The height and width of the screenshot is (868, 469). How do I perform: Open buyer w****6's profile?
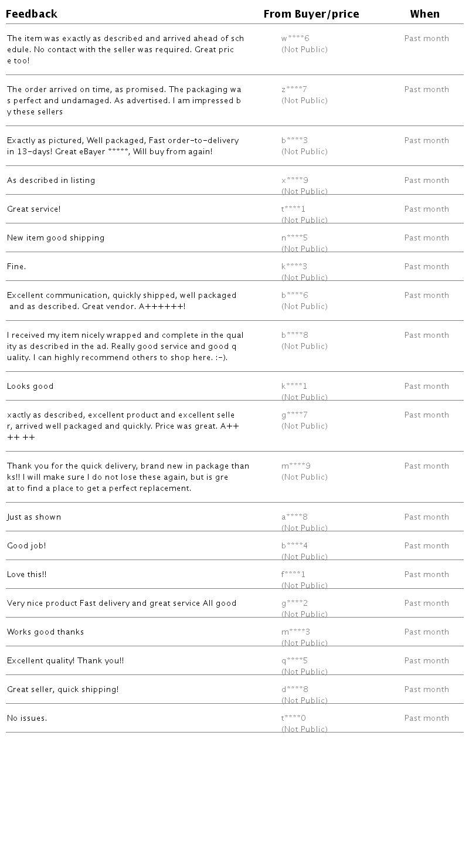pyautogui.click(x=295, y=39)
